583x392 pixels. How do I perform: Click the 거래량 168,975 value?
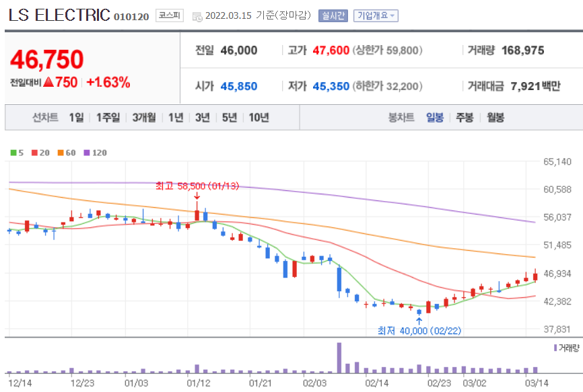pyautogui.click(x=523, y=50)
